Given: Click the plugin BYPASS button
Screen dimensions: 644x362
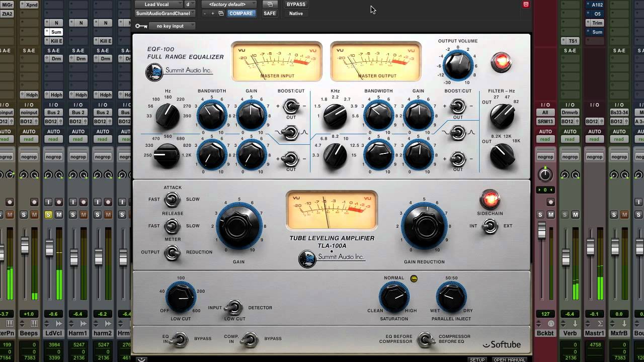Looking at the screenshot, I should tap(296, 5).
